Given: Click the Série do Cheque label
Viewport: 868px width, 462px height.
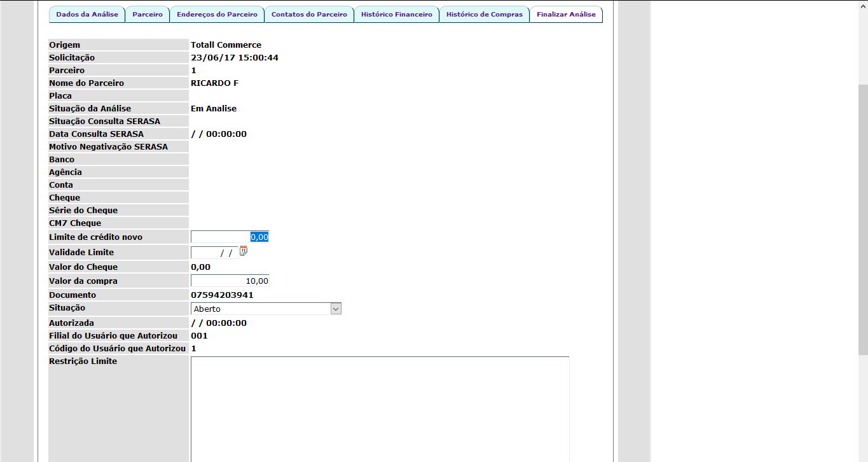Looking at the screenshot, I should coord(83,211).
